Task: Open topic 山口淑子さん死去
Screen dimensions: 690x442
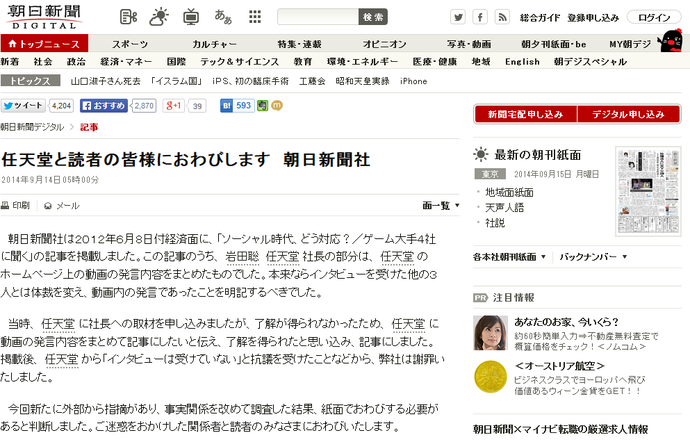Action: pos(106,81)
